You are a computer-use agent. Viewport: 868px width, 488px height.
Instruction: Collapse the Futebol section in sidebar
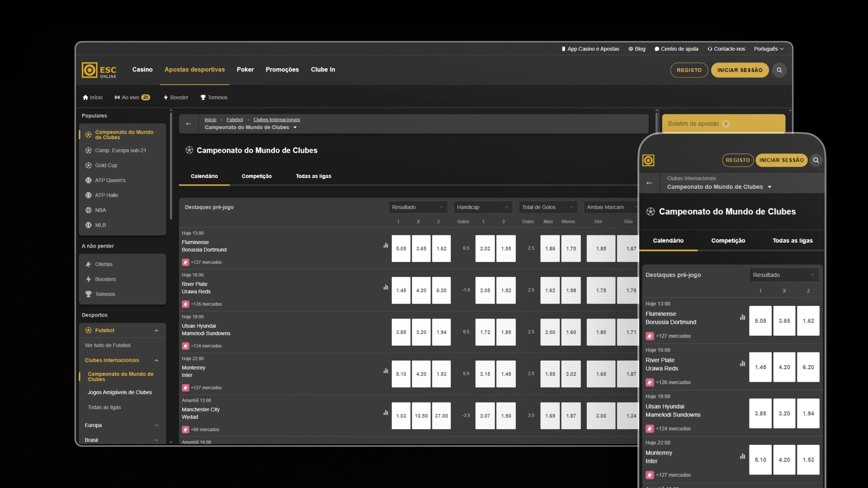tap(156, 331)
